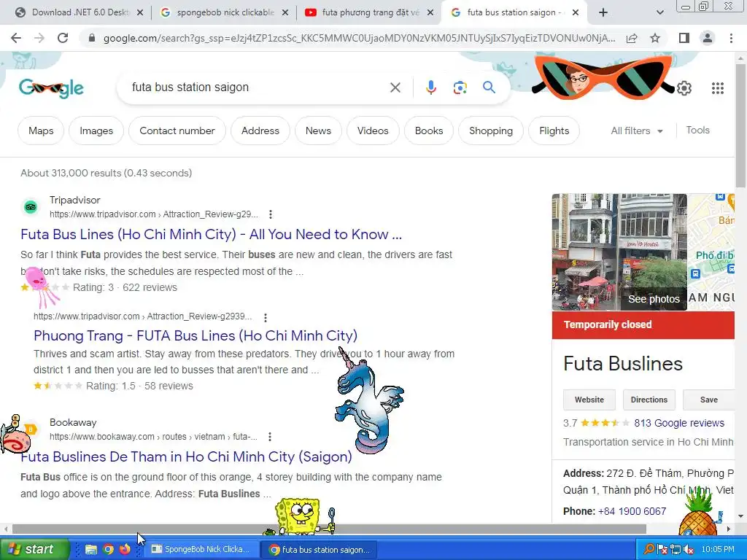This screenshot has height=560, width=747.
Task: Click the 10:05 PM clock
Action: pos(718,549)
